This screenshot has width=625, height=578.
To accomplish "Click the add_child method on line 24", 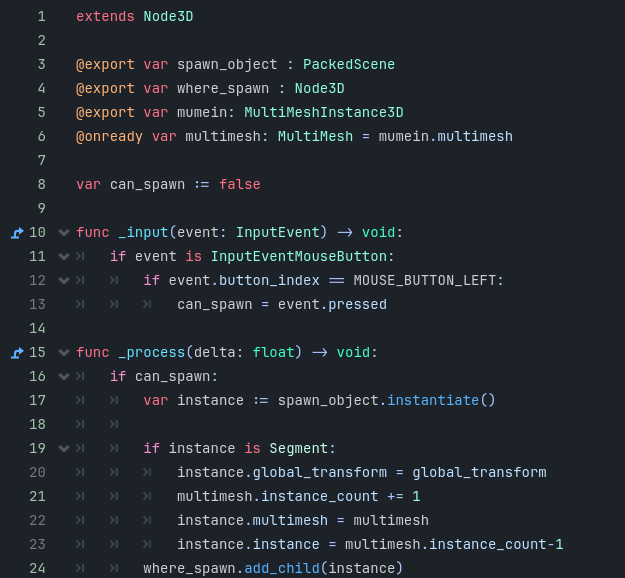I will 282,568.
